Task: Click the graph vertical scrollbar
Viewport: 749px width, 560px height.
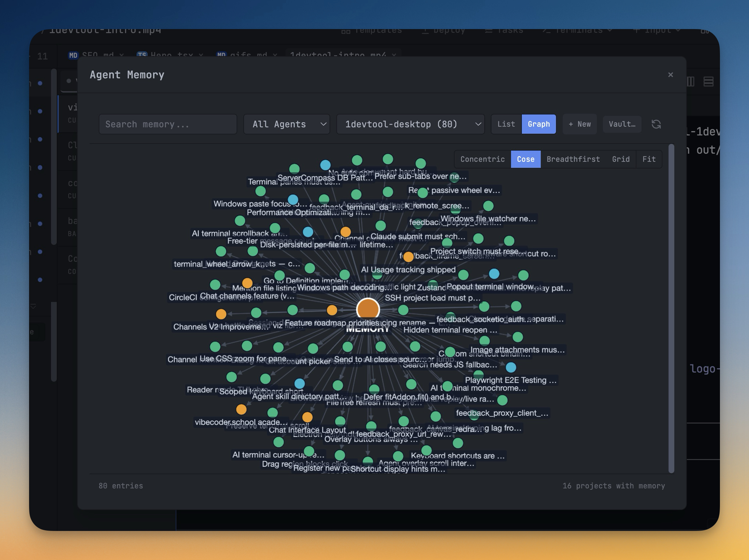Action: point(671,308)
